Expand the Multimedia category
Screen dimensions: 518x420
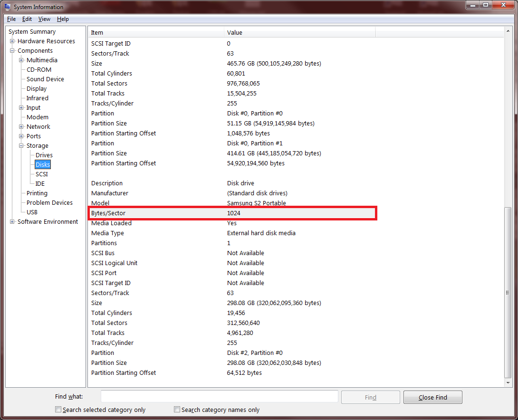coord(21,60)
